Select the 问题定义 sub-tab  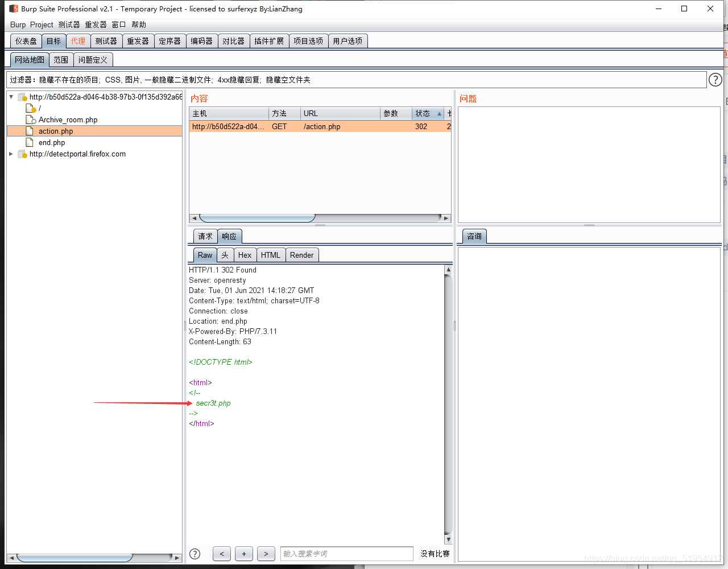[93, 60]
